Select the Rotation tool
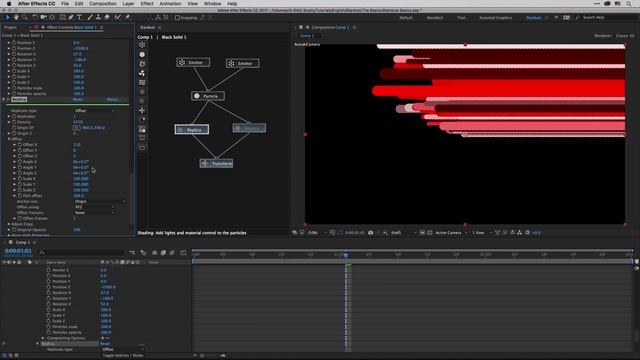 coord(35,18)
